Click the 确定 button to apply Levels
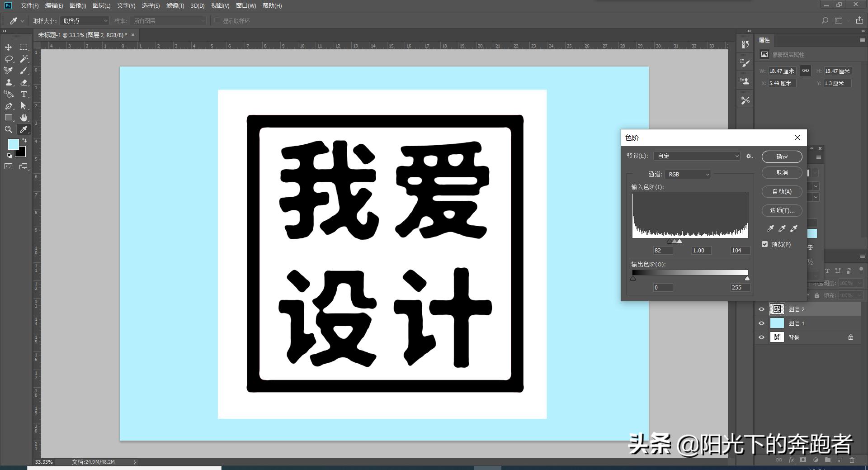 pyautogui.click(x=782, y=157)
